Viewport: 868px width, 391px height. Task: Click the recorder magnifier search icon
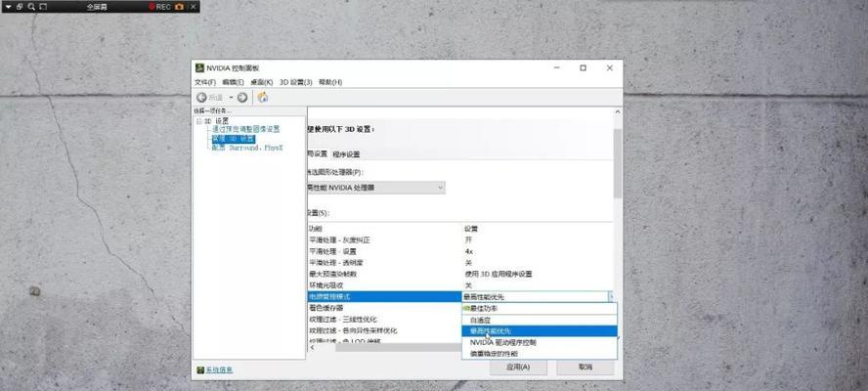pyautogui.click(x=31, y=7)
